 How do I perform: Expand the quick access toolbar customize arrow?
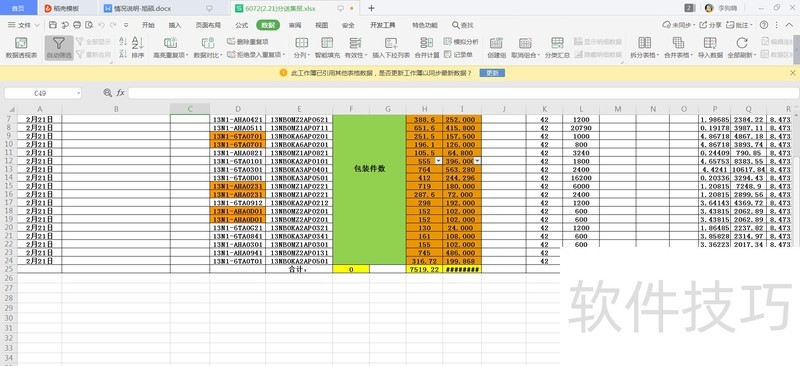pos(126,25)
